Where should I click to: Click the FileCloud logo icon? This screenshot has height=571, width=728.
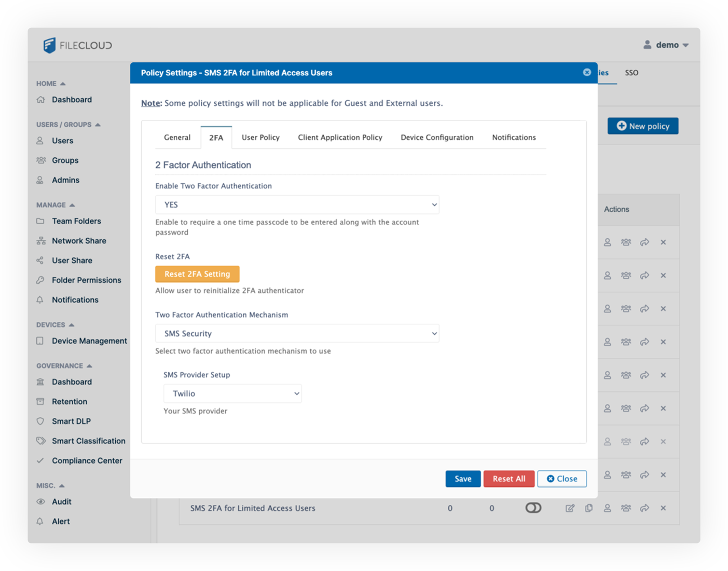pyautogui.click(x=49, y=45)
